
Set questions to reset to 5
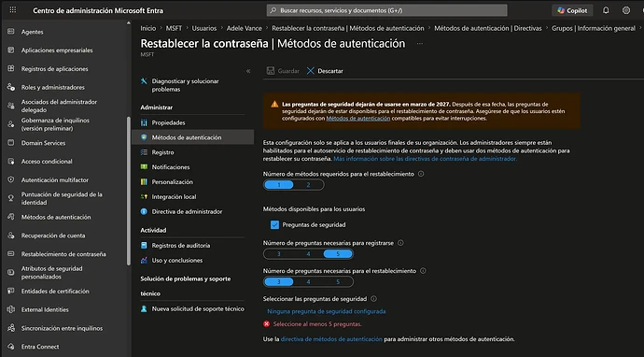338,281
